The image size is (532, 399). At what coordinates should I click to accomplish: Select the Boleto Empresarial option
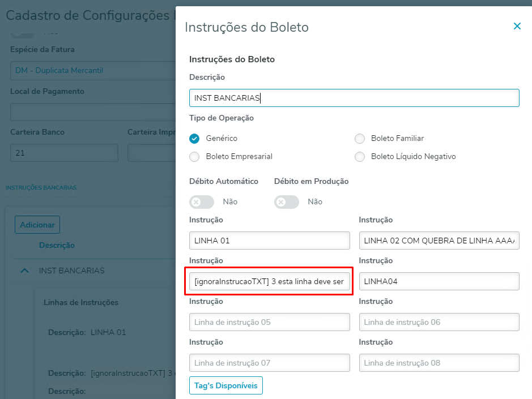195,157
